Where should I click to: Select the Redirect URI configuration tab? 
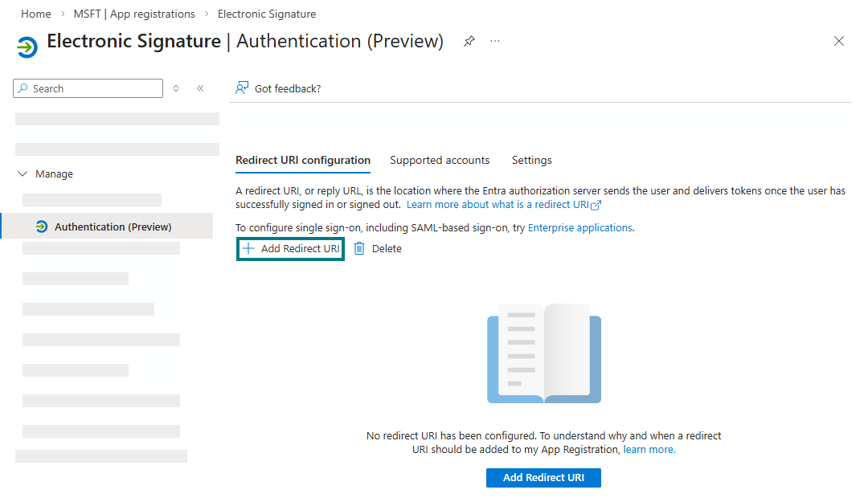click(303, 160)
